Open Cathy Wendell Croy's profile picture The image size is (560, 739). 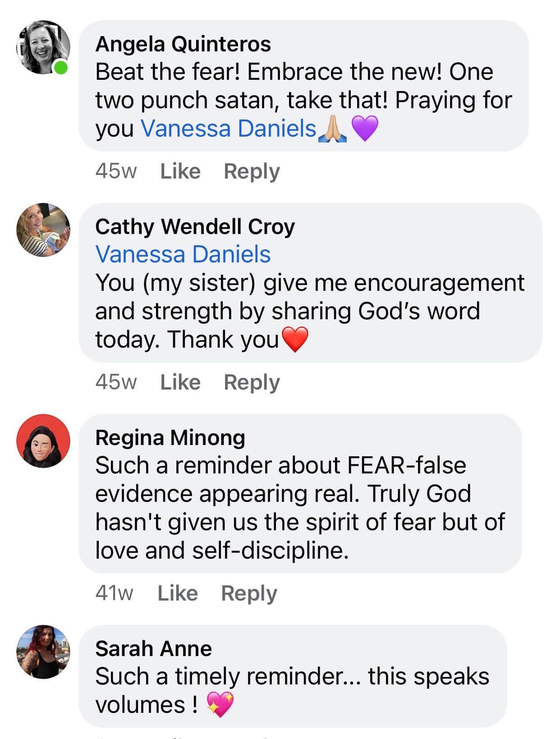(x=43, y=230)
